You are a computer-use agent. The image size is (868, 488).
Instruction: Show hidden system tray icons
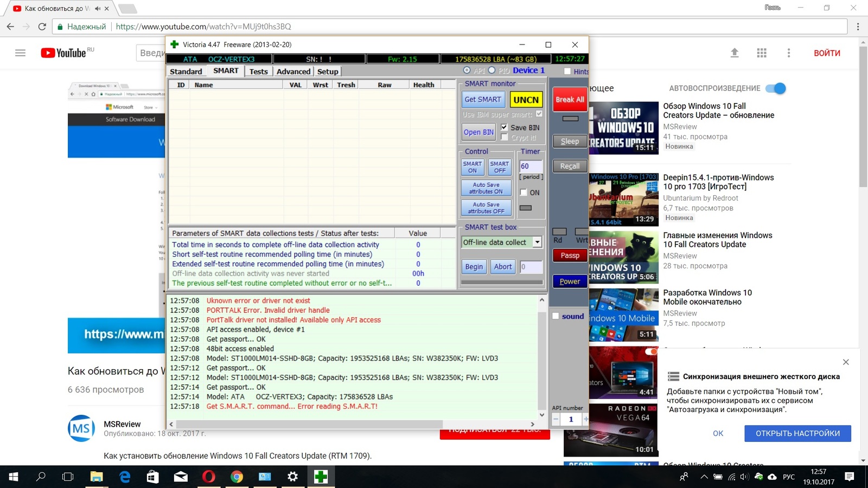coord(704,477)
